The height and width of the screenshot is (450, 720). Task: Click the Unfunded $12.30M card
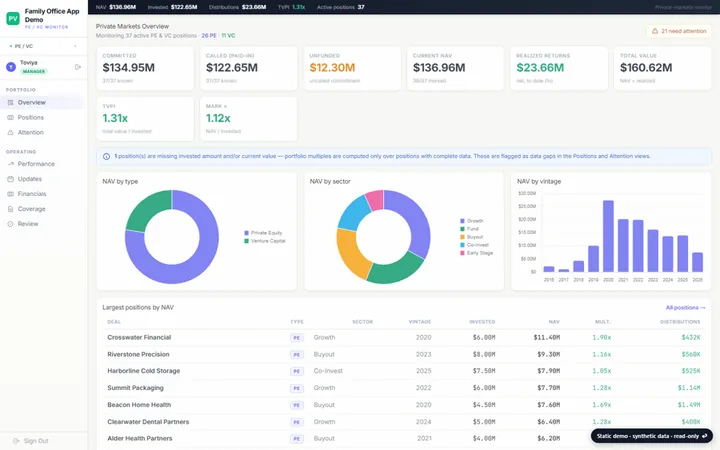coord(352,68)
